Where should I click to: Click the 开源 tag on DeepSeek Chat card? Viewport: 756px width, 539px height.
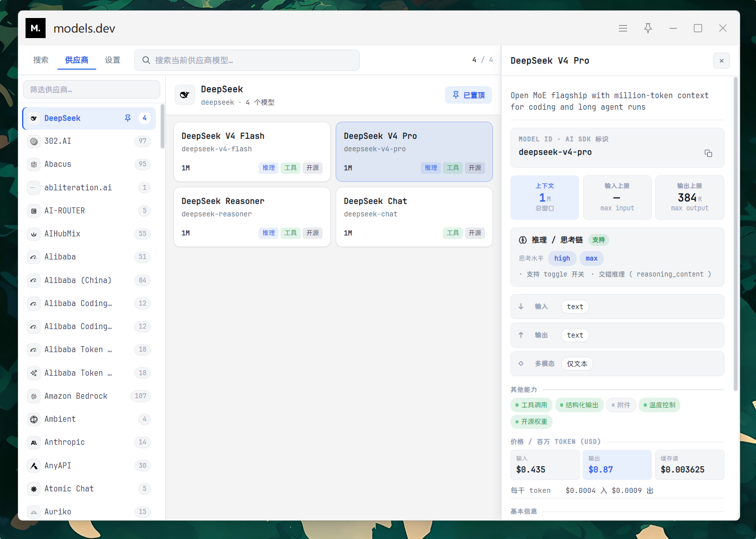(475, 233)
